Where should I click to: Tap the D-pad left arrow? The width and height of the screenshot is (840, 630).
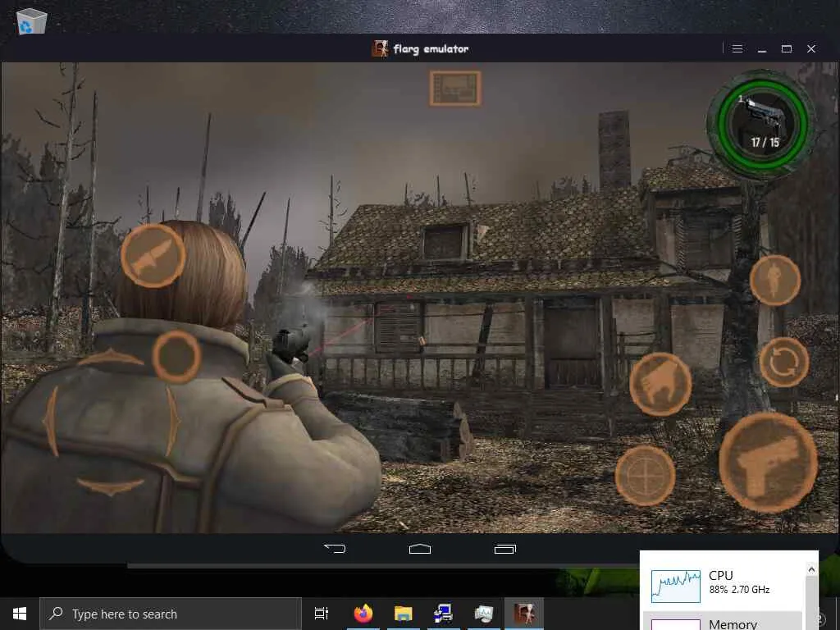[x=51, y=422]
